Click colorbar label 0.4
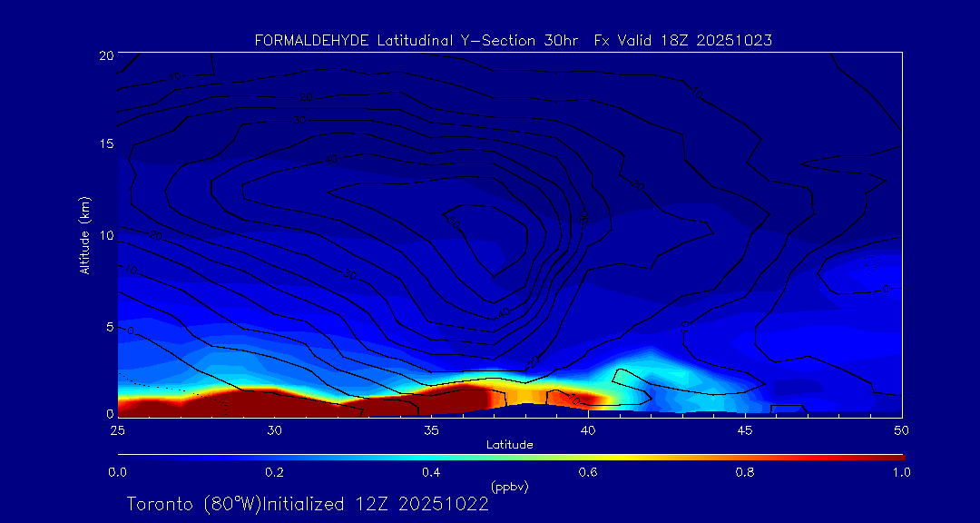 (x=431, y=472)
